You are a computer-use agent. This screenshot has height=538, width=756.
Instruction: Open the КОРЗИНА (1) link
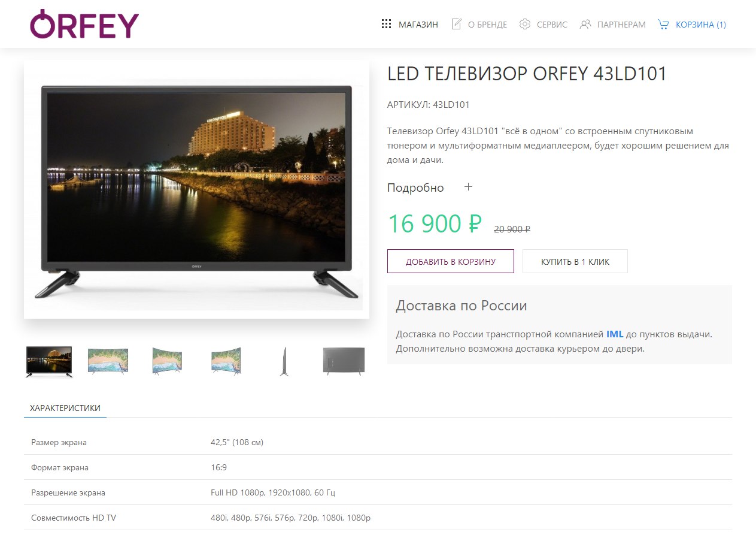click(x=701, y=25)
